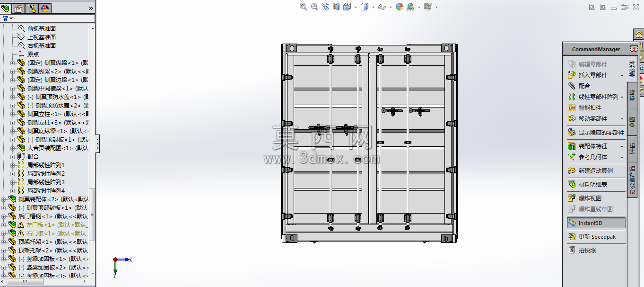Click the 材料明细表 bill of materials command

click(x=588, y=184)
